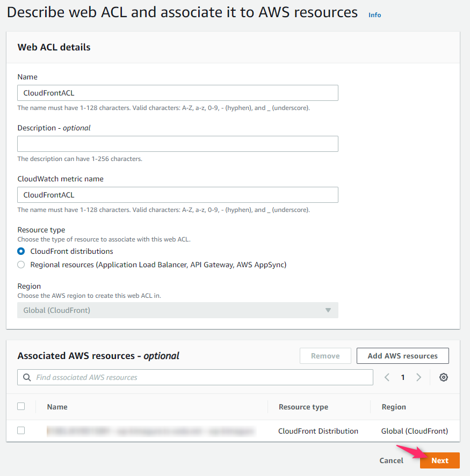Click Find associated AWS resources search box
The height and width of the screenshot is (476, 470).
pyautogui.click(x=195, y=377)
